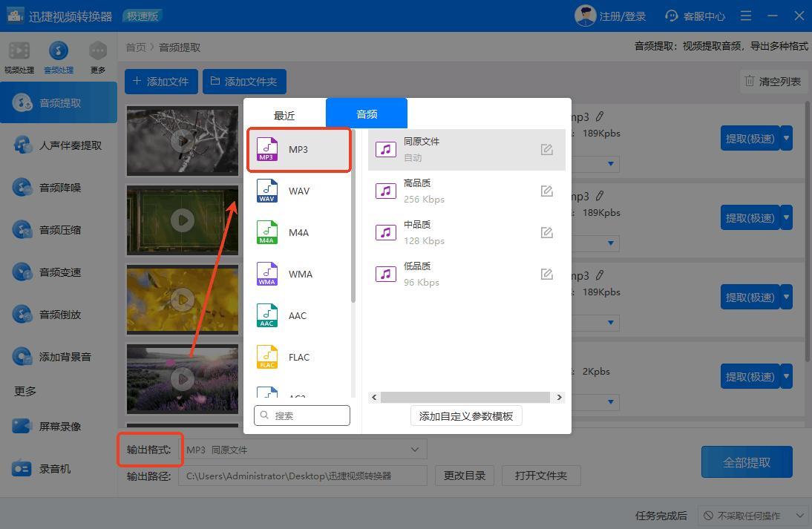
Task: Click the 视频处理 icon in top toolbar
Action: (19, 51)
